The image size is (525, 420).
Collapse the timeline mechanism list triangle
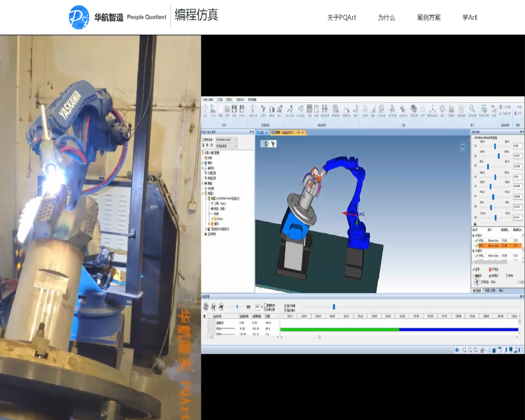(205, 316)
